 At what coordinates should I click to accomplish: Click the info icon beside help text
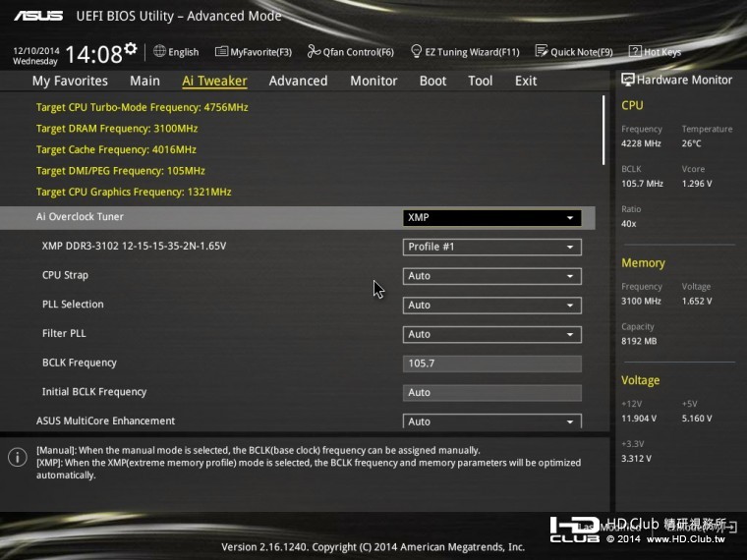pos(17,457)
